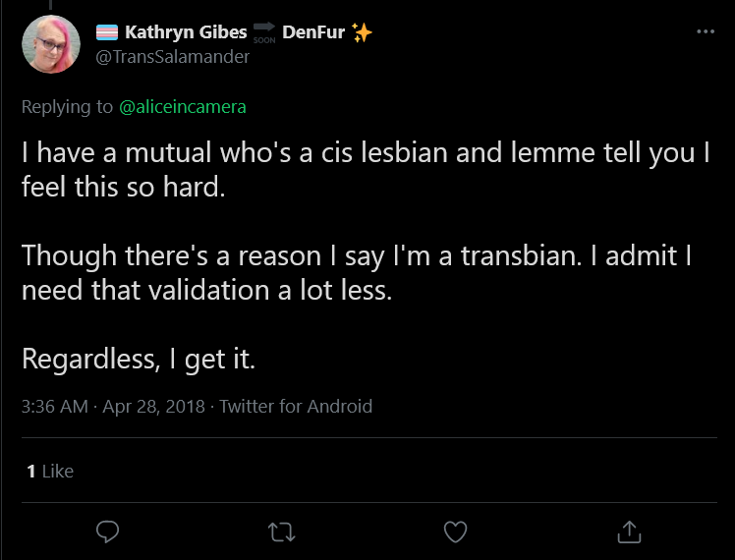View the 1 Like list

[x=50, y=471]
